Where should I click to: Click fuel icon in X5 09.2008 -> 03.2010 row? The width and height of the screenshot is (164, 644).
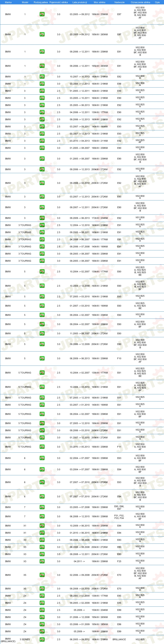[42, 589]
